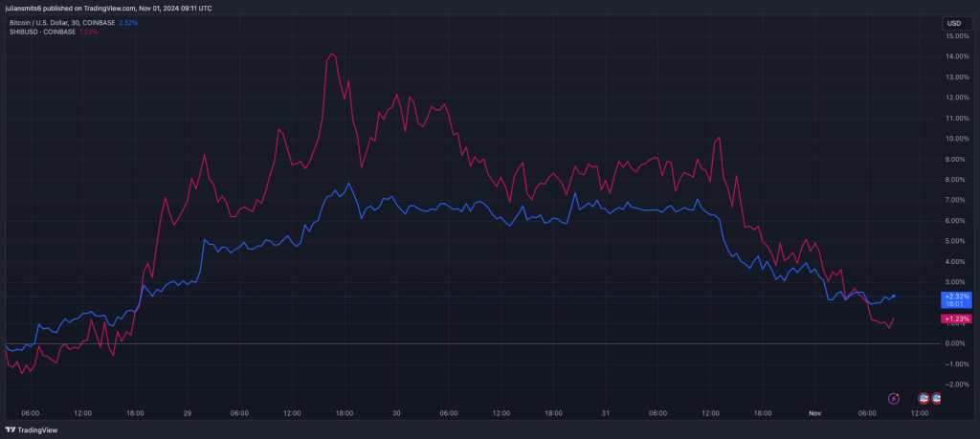Click the red 1.23% legend value
This screenshot has height=439, width=980.
(x=89, y=32)
